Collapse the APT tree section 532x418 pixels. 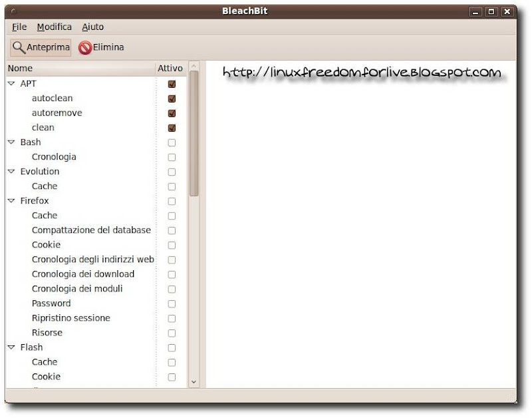coord(11,83)
